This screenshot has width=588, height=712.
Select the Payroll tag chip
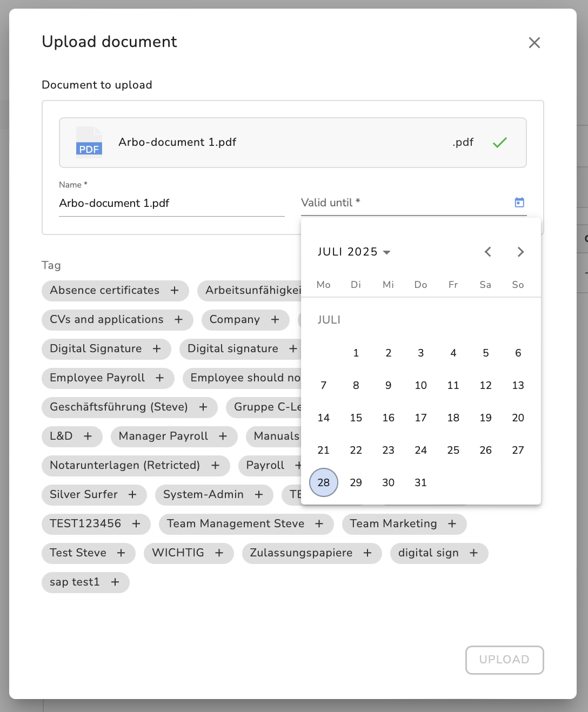point(270,466)
